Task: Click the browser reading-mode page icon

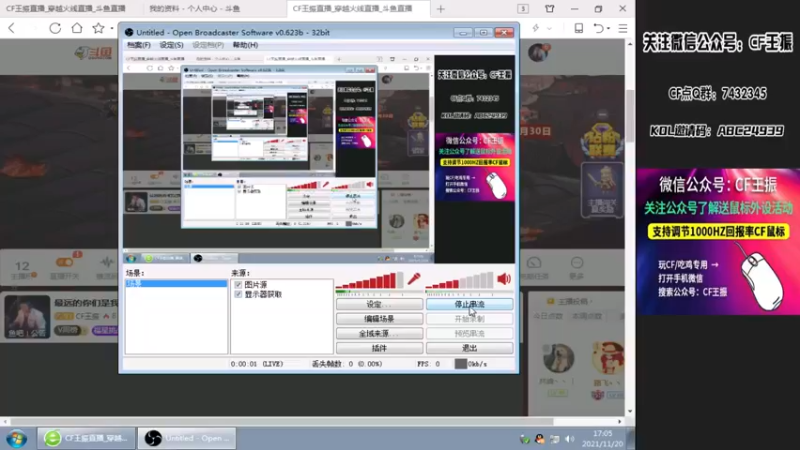Action: pos(579,29)
